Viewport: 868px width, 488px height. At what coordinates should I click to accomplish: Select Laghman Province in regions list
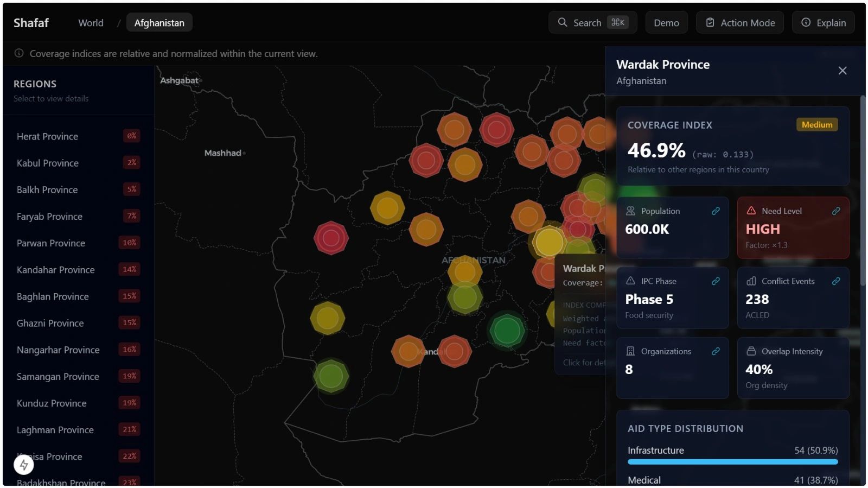78,429
